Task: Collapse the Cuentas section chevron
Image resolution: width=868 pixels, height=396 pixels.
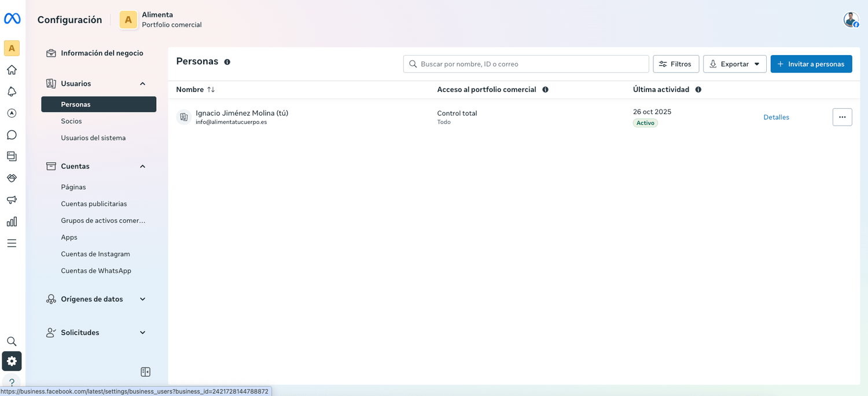Action: [x=143, y=167]
